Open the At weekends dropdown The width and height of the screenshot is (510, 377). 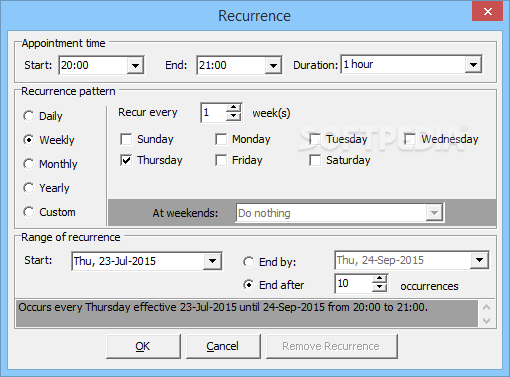click(434, 213)
